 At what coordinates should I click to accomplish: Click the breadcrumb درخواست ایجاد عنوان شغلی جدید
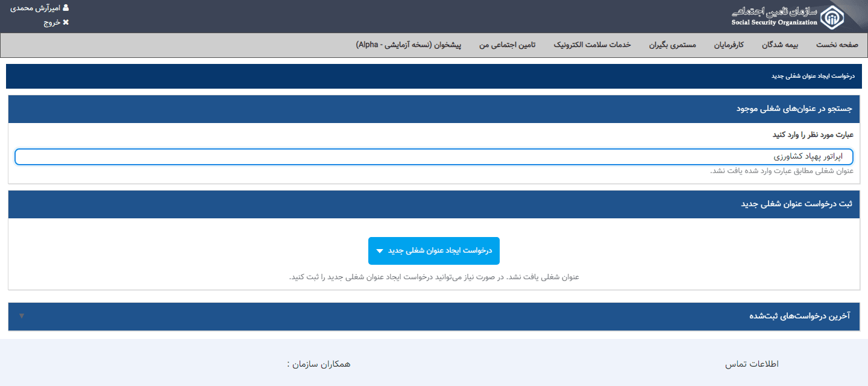point(813,77)
